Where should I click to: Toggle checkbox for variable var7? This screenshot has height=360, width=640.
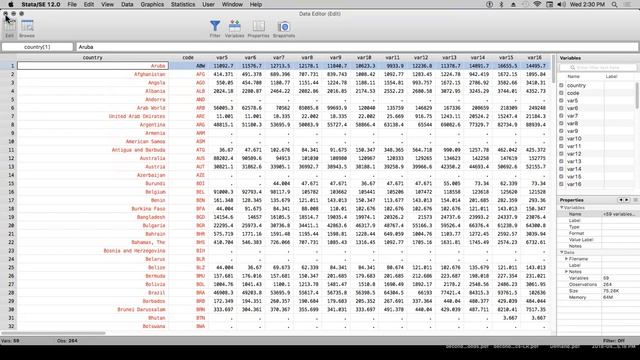pyautogui.click(x=561, y=116)
